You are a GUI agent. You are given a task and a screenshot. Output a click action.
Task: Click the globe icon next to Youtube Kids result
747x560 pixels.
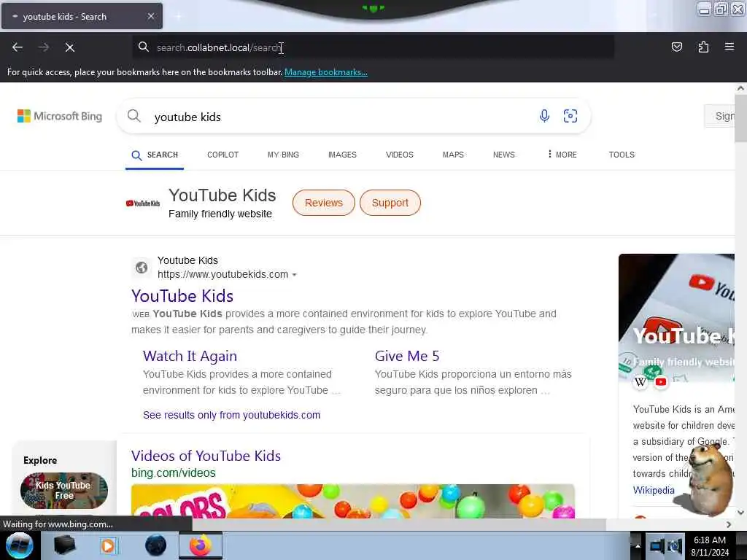click(141, 268)
